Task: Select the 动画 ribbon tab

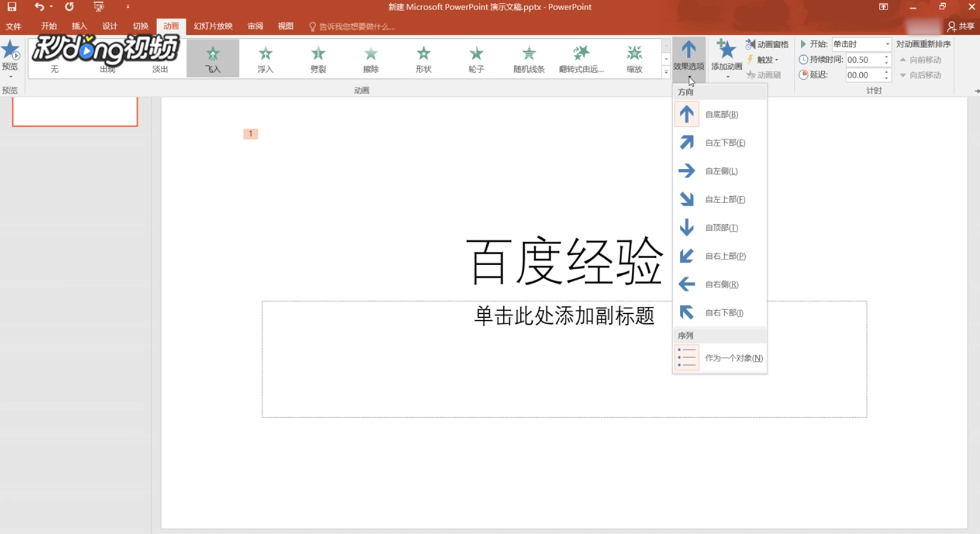Action: click(171, 27)
